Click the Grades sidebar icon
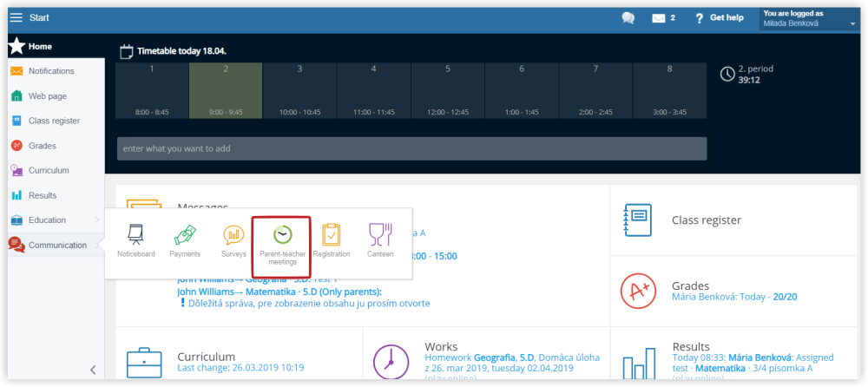 (x=17, y=146)
